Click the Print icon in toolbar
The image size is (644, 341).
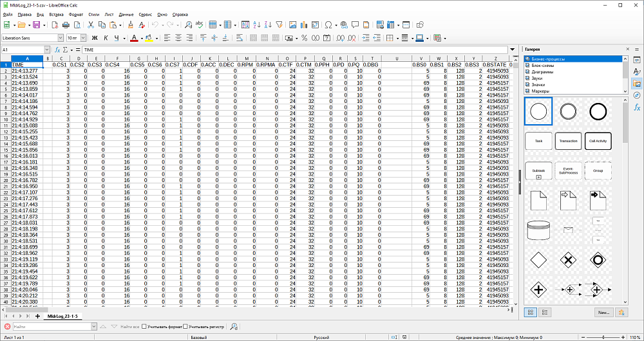65,25
